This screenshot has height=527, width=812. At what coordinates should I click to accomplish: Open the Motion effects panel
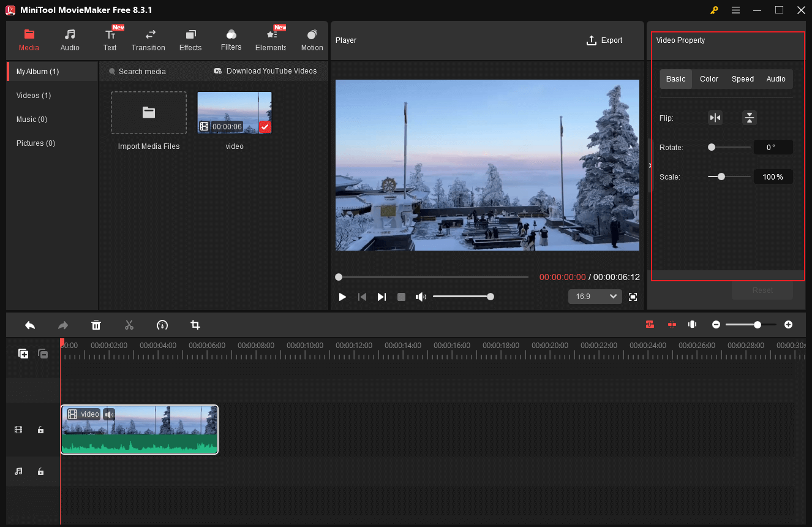pyautogui.click(x=312, y=40)
